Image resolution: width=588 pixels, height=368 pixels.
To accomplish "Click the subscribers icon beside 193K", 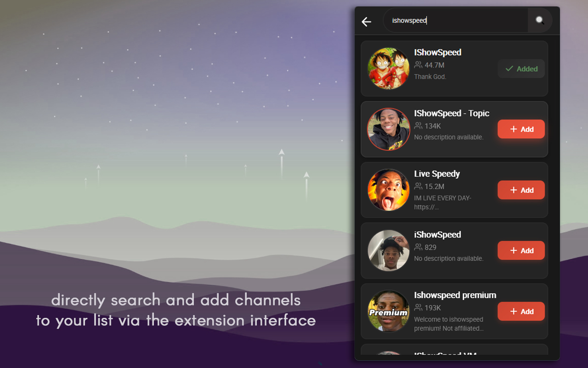I will coord(418,308).
